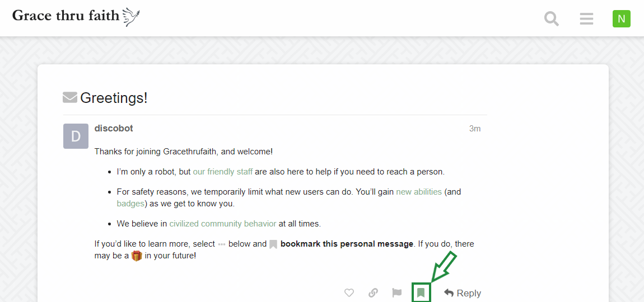The height and width of the screenshot is (302, 644).
Task: Flag this post with flag icon
Action: pyautogui.click(x=396, y=293)
